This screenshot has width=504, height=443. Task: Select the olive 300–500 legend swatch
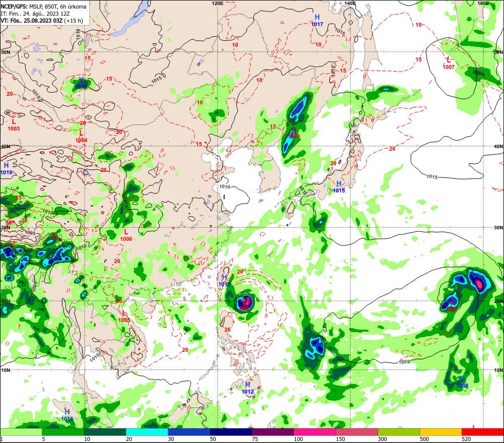pyautogui.click(x=399, y=432)
